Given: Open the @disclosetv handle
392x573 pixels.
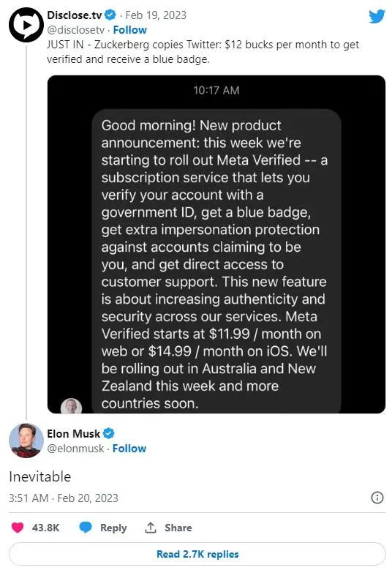Looking at the screenshot, I should tap(75, 30).
